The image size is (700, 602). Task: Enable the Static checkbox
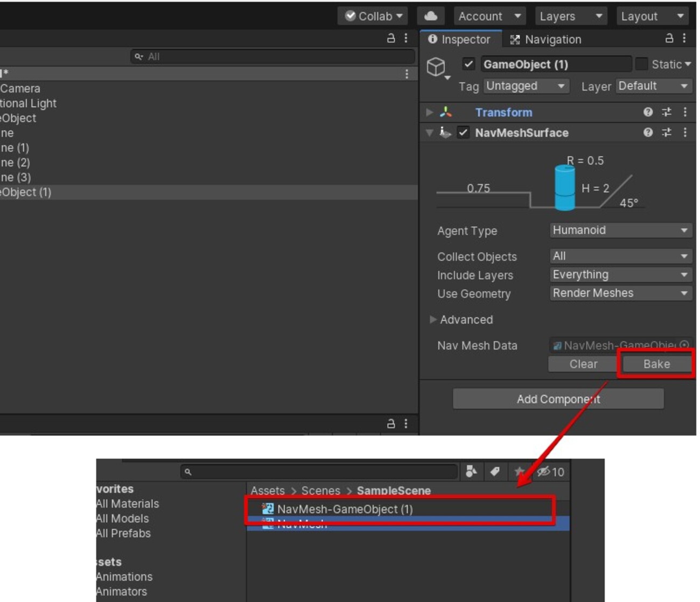641,64
